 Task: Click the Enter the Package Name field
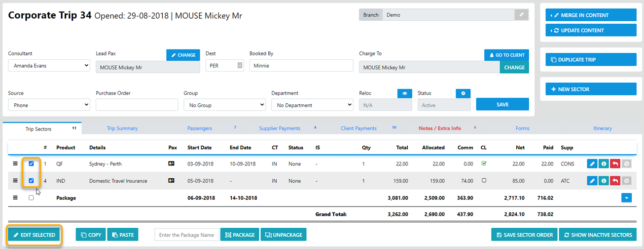click(x=186, y=235)
